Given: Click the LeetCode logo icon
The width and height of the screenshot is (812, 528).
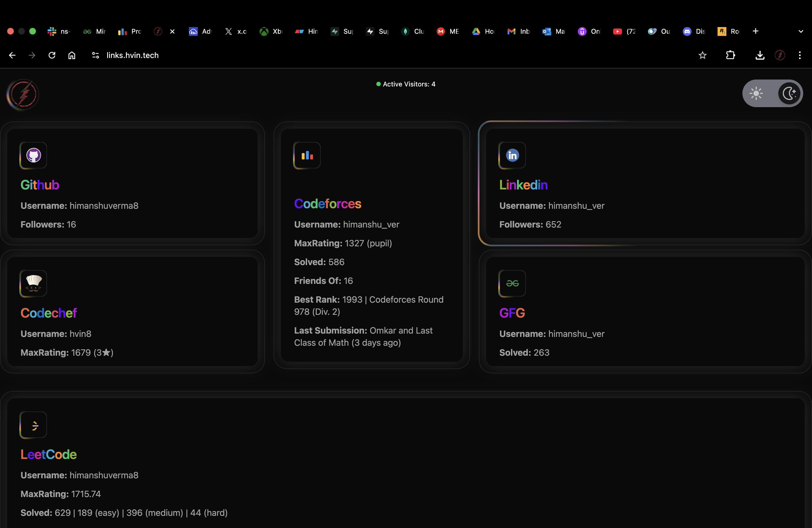Looking at the screenshot, I should (x=33, y=425).
